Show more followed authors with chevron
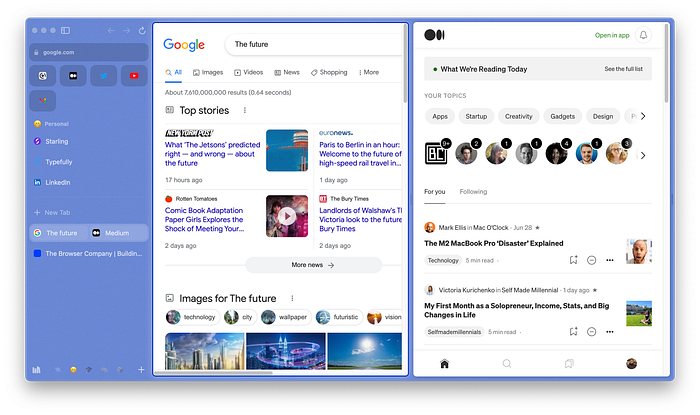Screen dimensions: 700x415 pyautogui.click(x=643, y=156)
